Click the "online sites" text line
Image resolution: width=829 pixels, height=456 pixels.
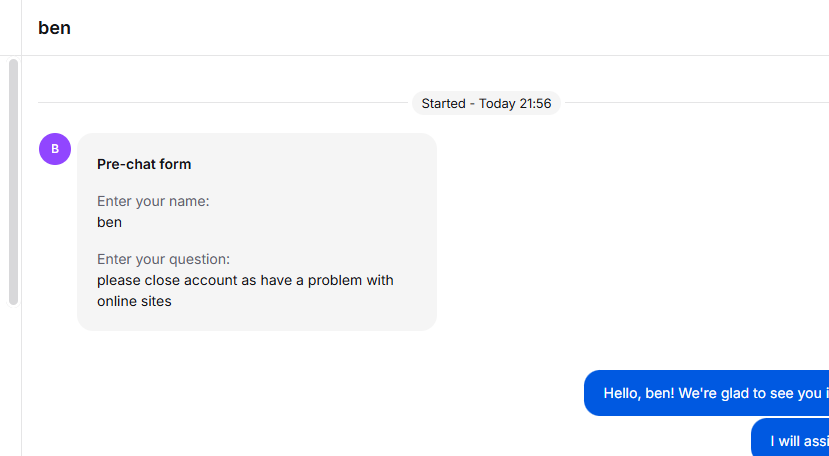(134, 302)
